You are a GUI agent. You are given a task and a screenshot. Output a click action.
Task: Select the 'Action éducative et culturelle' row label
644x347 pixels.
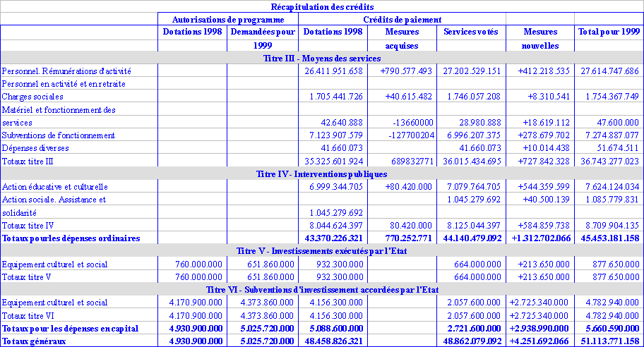click(54, 187)
